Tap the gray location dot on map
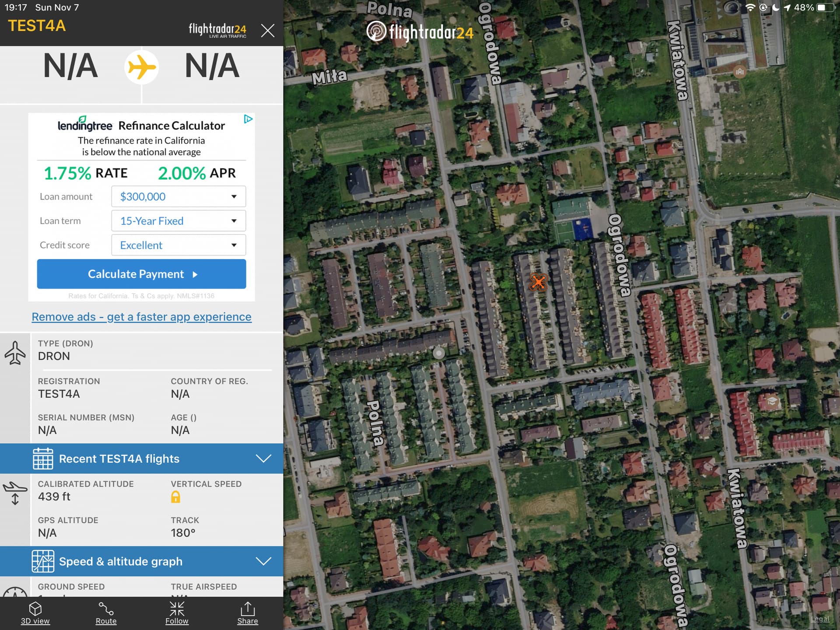The height and width of the screenshot is (630, 840). 438,353
